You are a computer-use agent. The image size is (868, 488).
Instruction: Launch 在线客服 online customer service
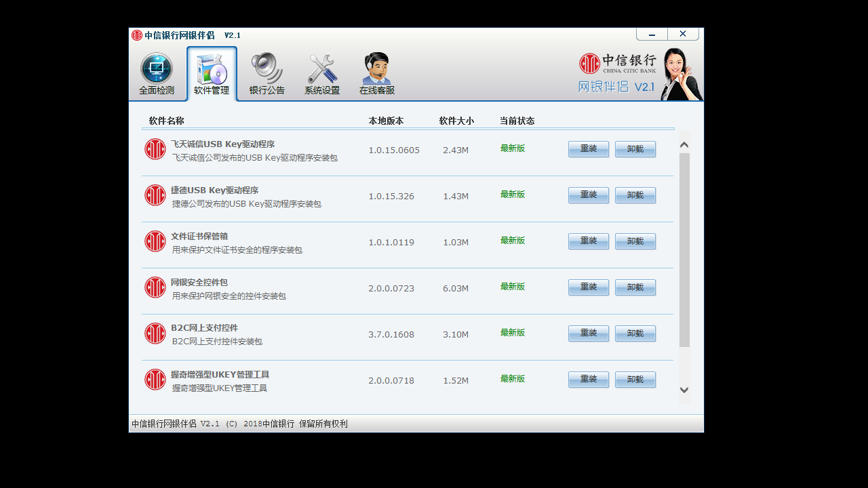coord(376,71)
